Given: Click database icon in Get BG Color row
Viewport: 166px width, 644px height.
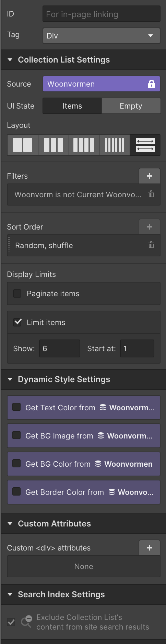Looking at the screenshot, I should coord(98,464).
